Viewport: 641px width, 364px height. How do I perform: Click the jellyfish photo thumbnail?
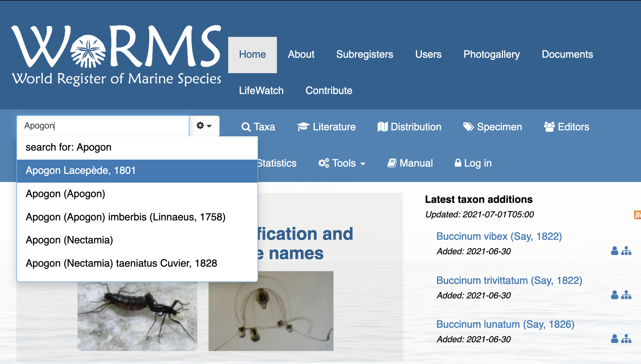coord(271,311)
